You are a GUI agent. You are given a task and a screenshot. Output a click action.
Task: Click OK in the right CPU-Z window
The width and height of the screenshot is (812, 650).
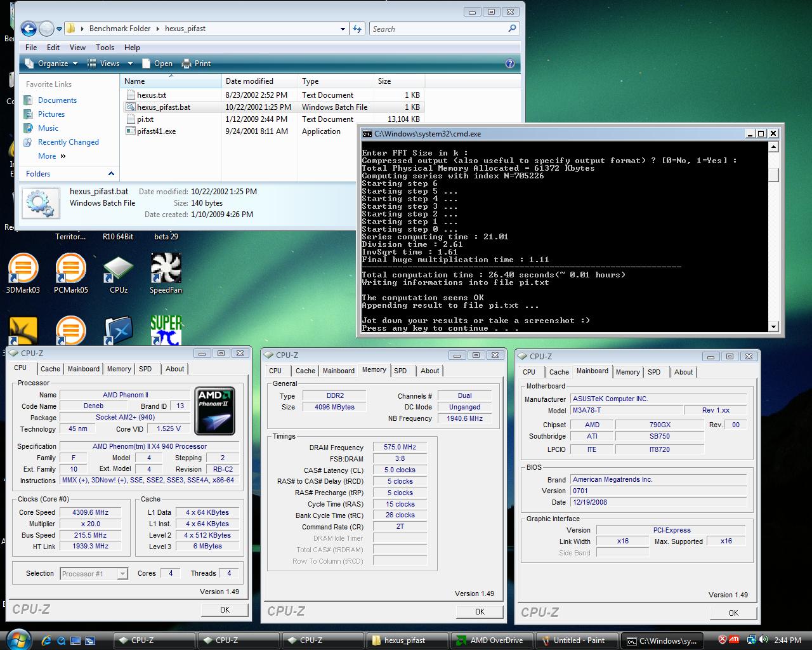pyautogui.click(x=733, y=613)
